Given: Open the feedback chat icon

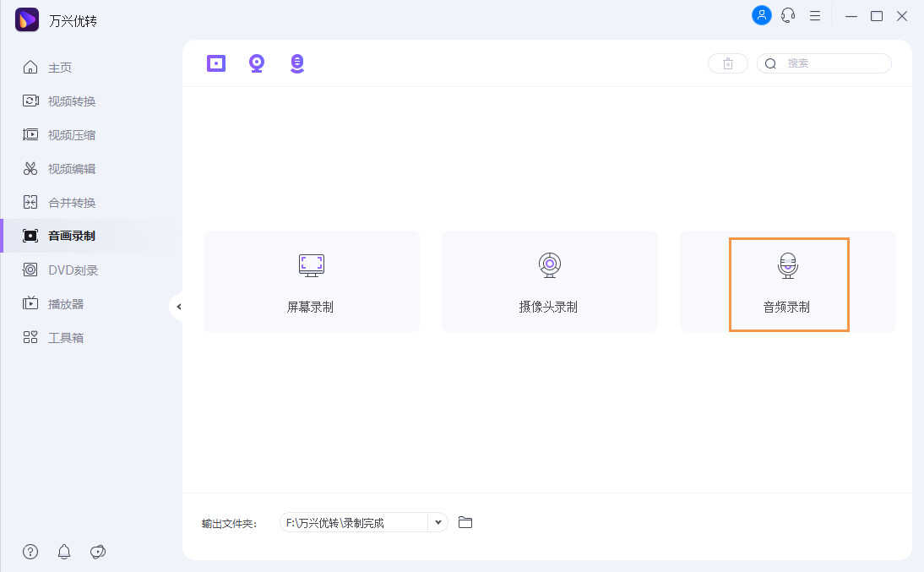Looking at the screenshot, I should (x=98, y=552).
